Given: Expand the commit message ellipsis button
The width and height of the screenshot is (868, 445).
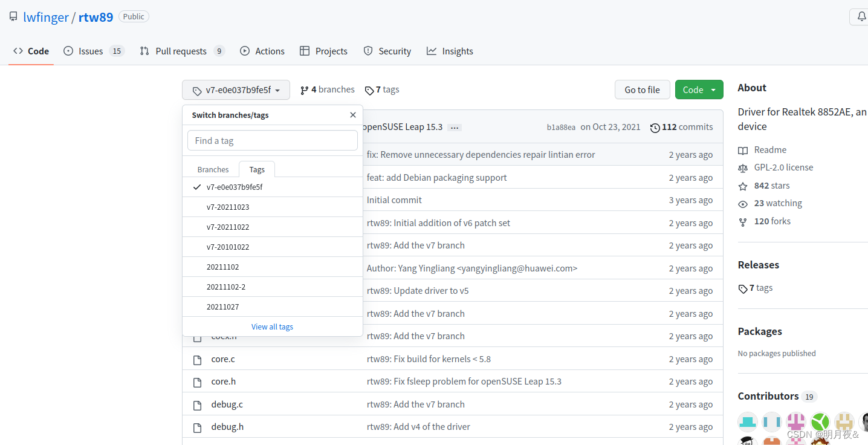Looking at the screenshot, I should coord(455,128).
